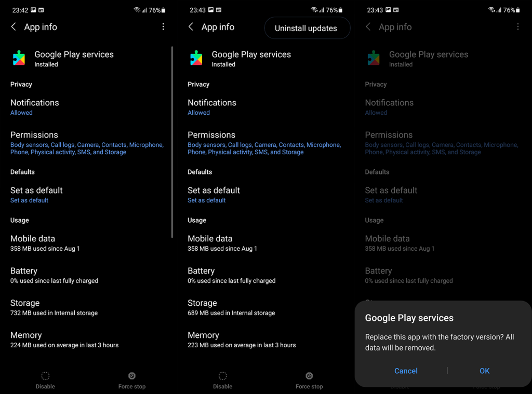Tap time 23:42 in first status bar
532x394 pixels.
click(20, 10)
